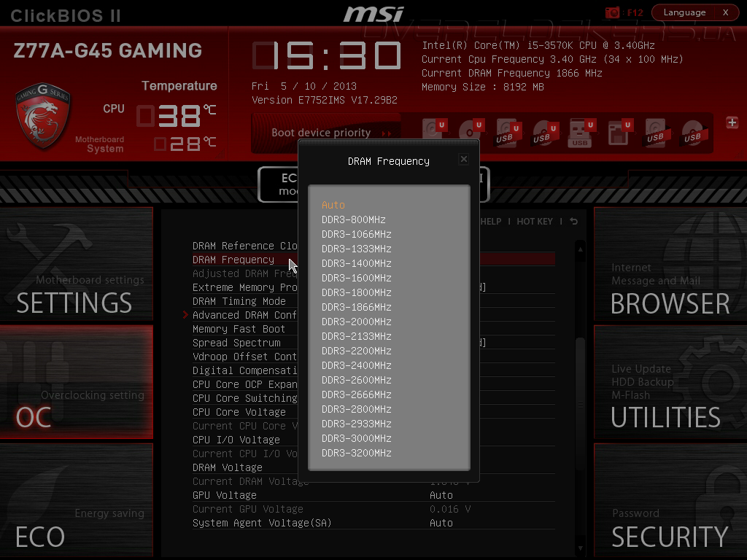Pick DDR3-2400MHz from the list

356,365
